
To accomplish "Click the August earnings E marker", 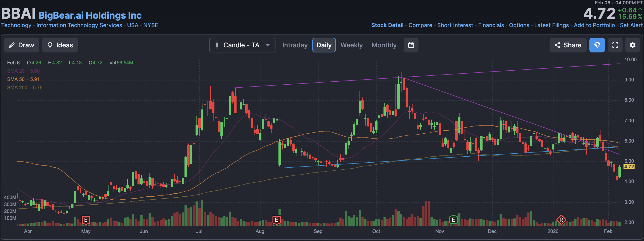I will point(276,220).
